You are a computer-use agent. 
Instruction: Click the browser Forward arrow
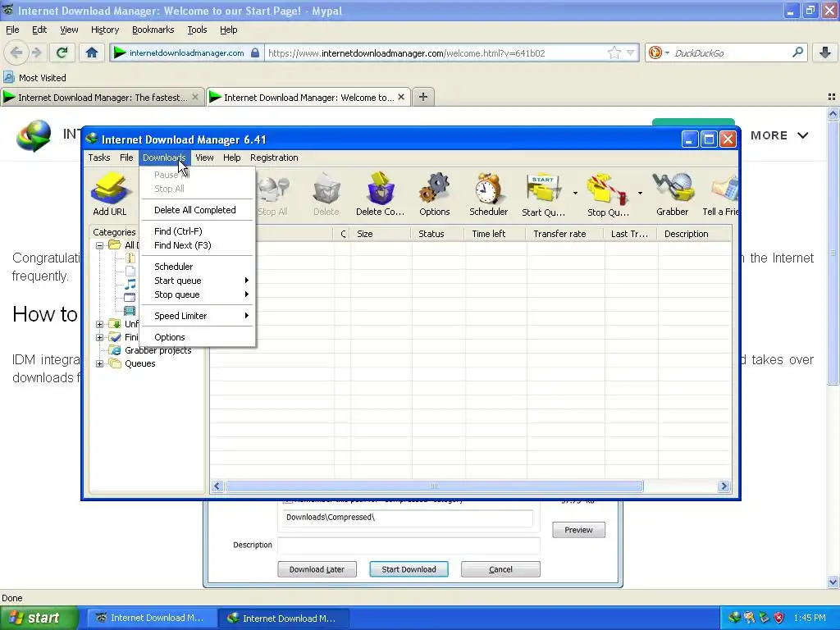pyautogui.click(x=36, y=52)
